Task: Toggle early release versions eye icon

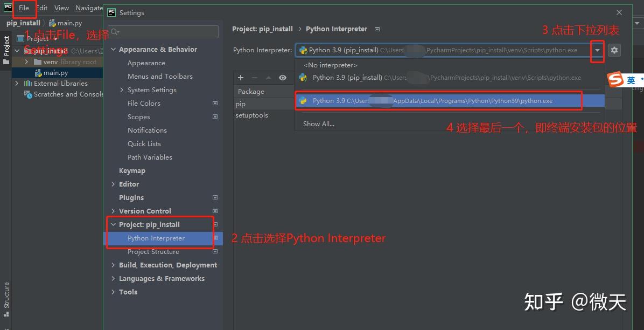Action: [x=282, y=77]
